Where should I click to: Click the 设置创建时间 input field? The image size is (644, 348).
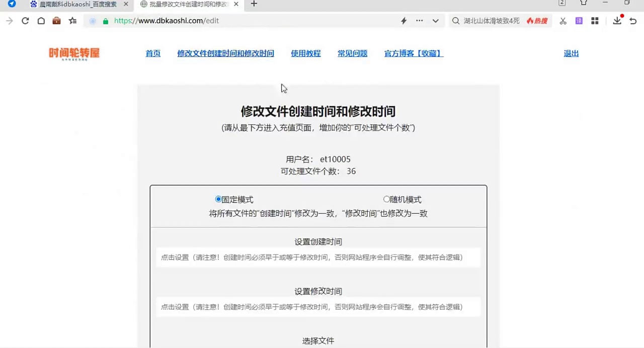point(318,257)
